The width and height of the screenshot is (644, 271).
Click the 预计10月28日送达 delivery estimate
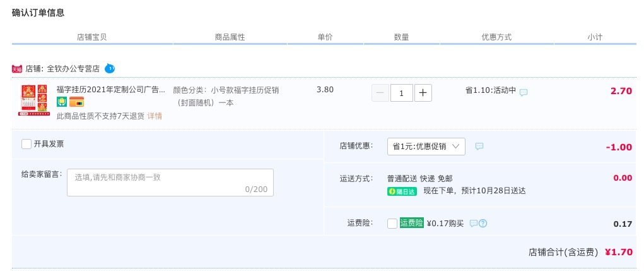tap(493, 191)
